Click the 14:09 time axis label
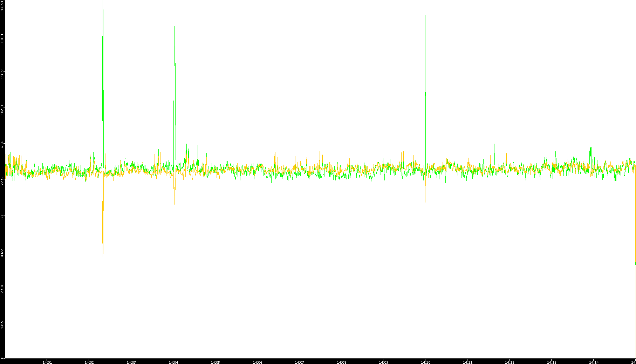636x364 pixels. 383,362
